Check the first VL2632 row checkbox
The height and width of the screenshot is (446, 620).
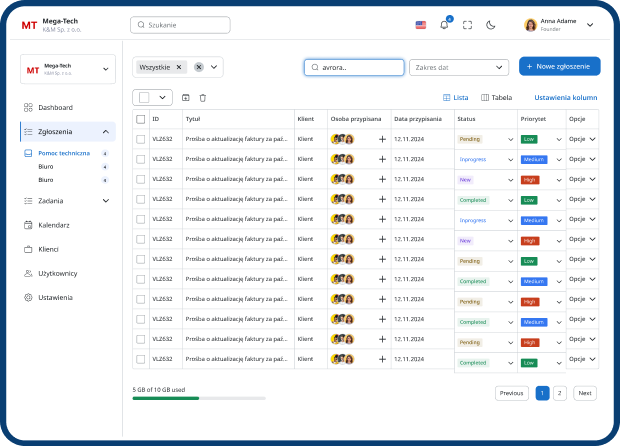tap(141, 139)
